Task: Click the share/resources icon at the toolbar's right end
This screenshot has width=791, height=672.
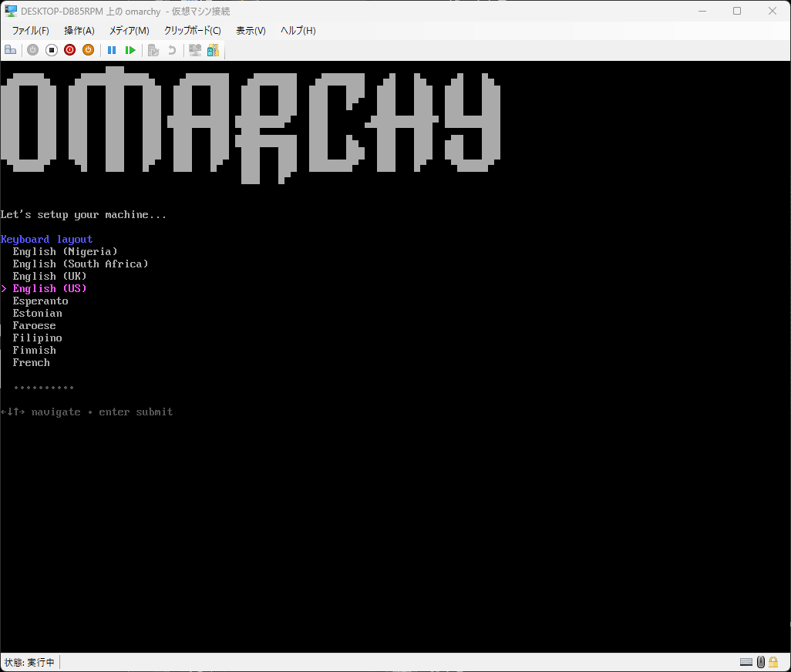Action: [214, 50]
